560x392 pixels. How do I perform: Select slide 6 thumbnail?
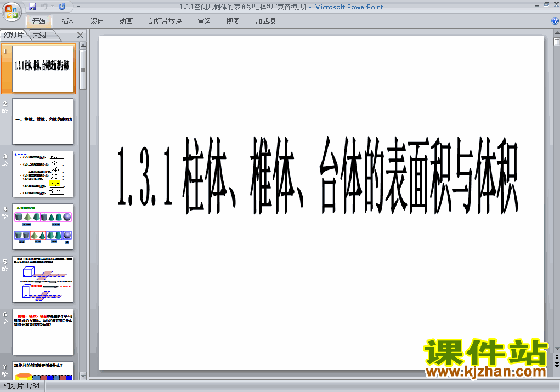[43, 332]
